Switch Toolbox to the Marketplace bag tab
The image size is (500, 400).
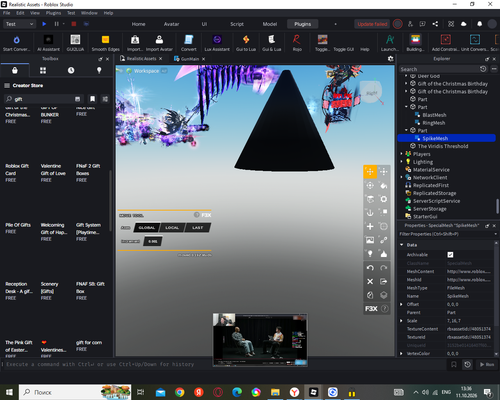point(15,70)
